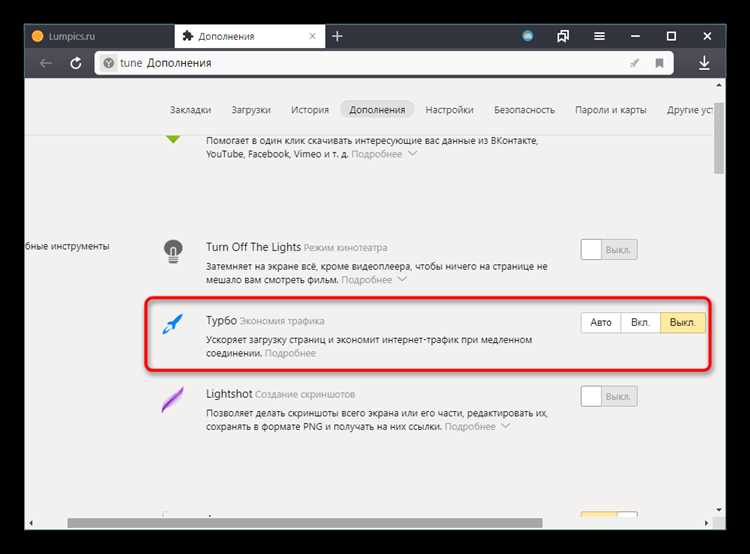Toggle the Lightshot switch
The image size is (750, 554).
pos(609,397)
